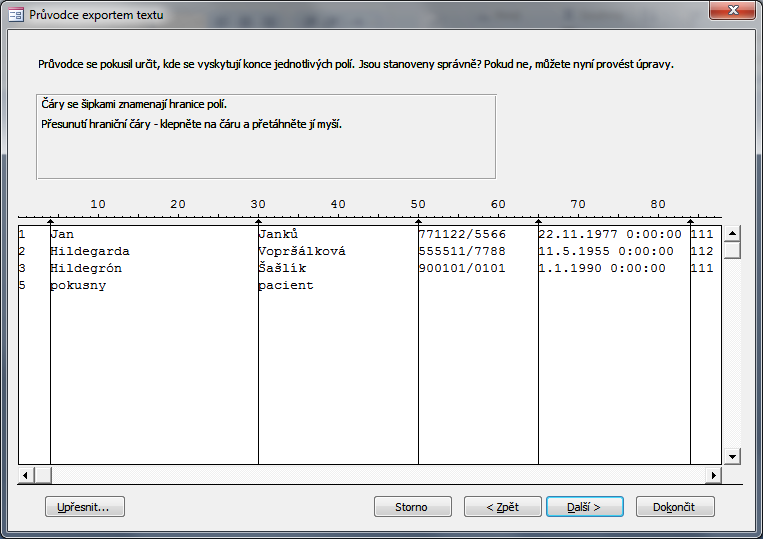Click the text pacient in preview
763x539 pixels.
286,286
